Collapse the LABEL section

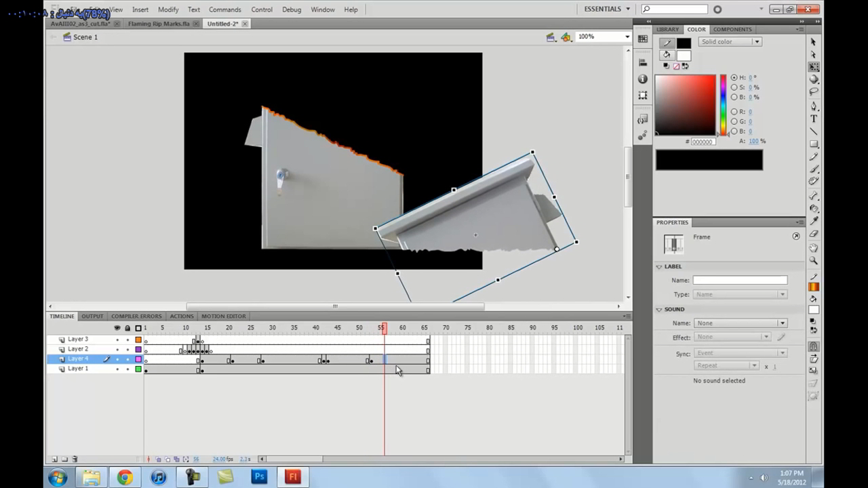(658, 266)
